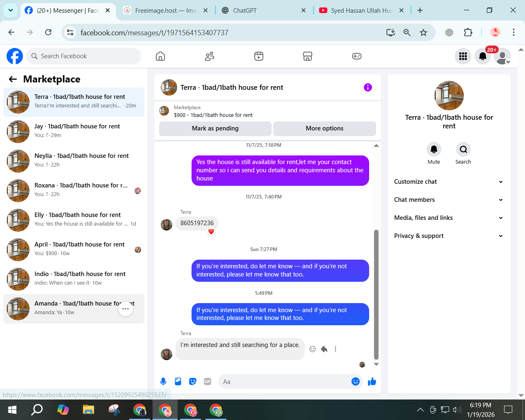
Task: Go back using the Marketplace back arrow
Action: pos(13,79)
